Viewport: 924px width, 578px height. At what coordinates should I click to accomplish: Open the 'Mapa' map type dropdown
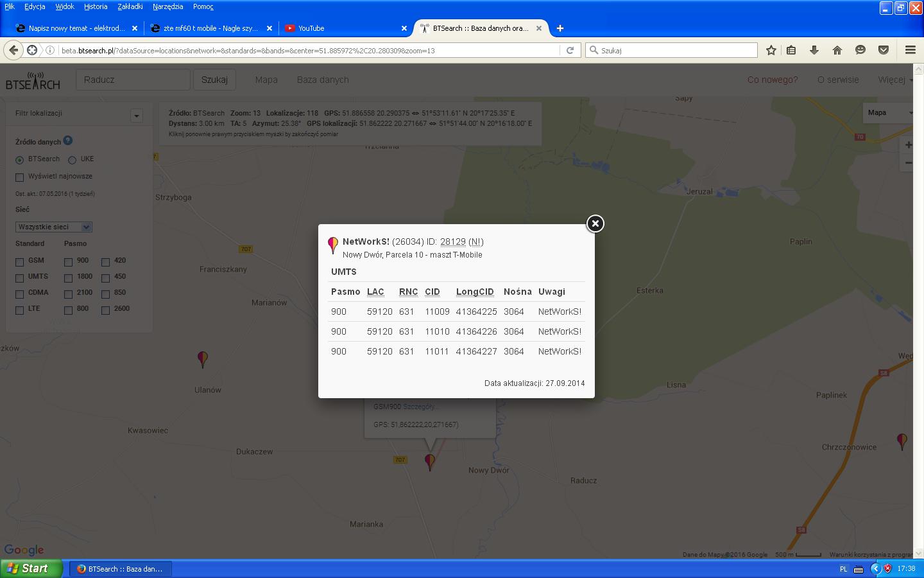pyautogui.click(x=888, y=112)
